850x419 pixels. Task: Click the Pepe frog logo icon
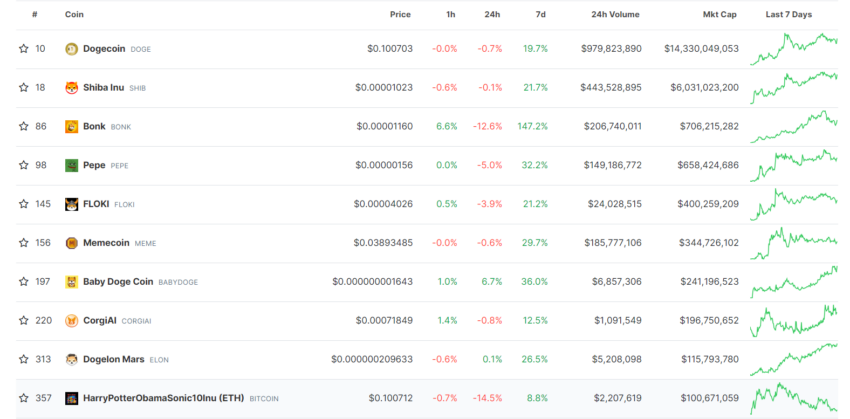coord(72,165)
